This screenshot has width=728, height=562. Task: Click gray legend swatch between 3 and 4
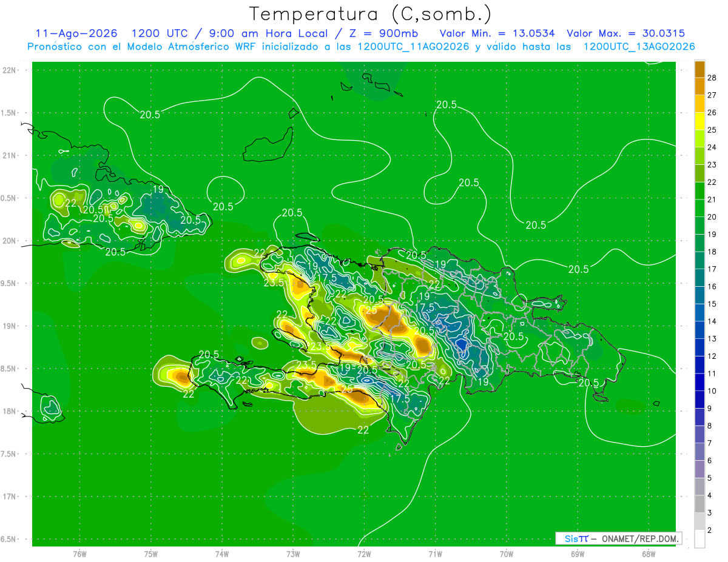[x=699, y=504]
